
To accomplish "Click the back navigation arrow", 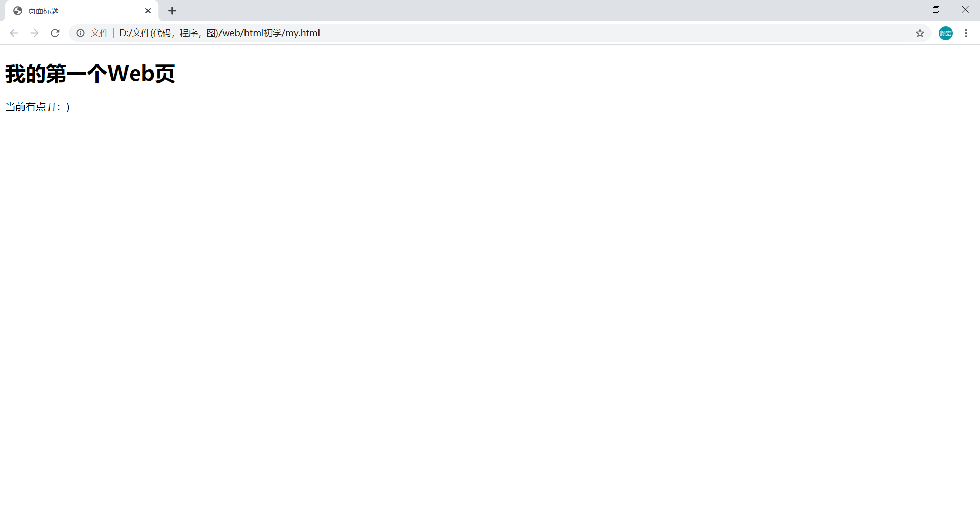I will tap(13, 33).
